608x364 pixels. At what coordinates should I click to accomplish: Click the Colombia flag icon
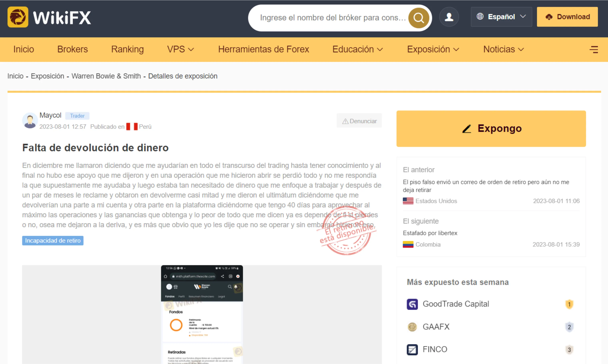click(408, 244)
